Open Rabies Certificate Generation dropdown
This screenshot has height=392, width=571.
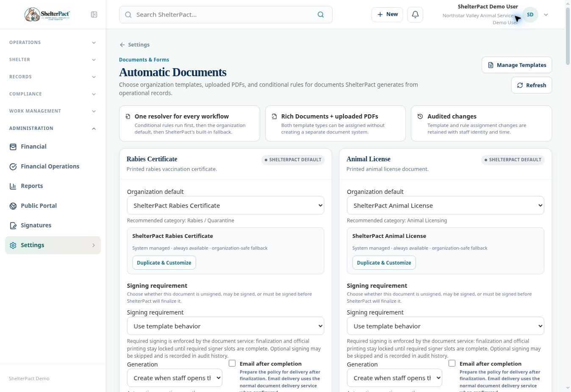[x=175, y=378]
